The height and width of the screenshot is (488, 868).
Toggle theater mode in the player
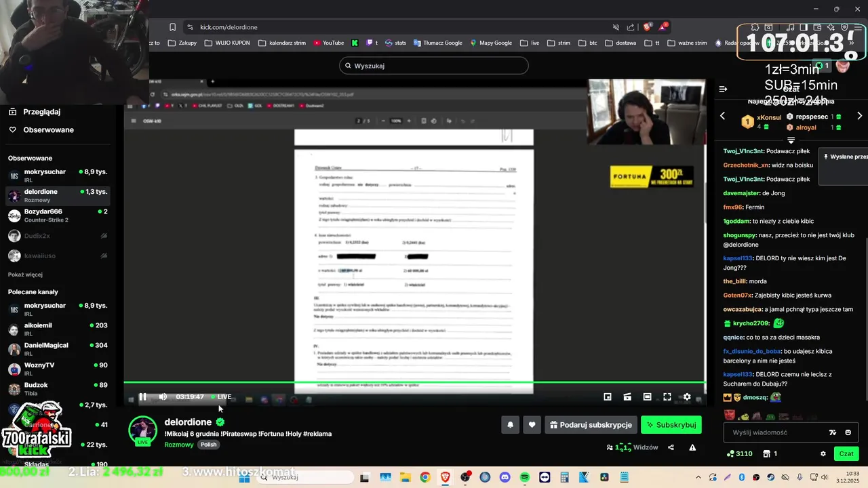click(648, 396)
